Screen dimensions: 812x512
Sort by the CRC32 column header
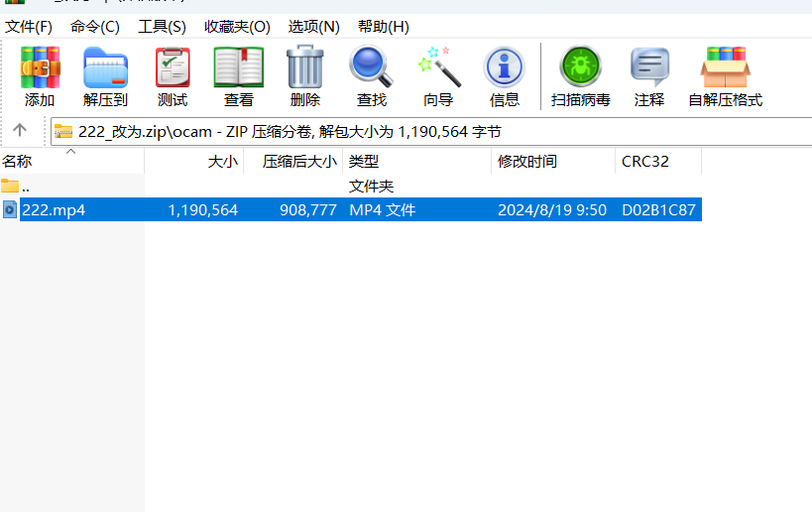tap(658, 161)
